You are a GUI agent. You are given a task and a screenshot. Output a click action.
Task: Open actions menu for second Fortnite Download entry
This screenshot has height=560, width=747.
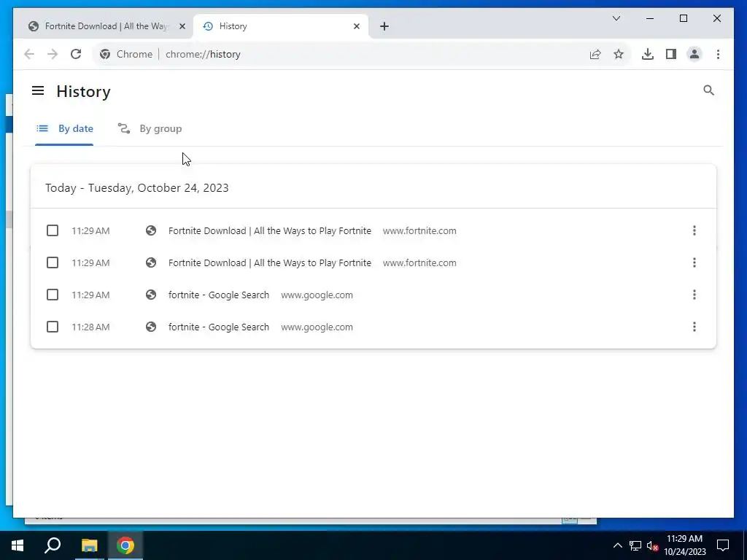(694, 262)
